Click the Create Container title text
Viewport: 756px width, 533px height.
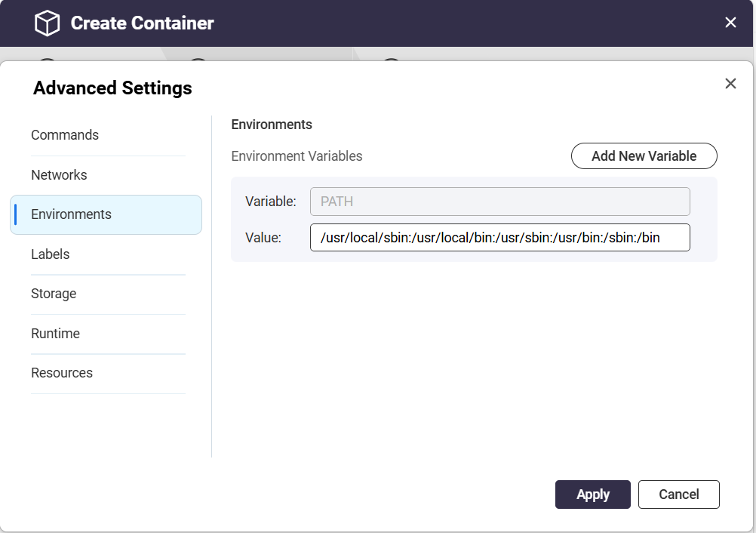pyautogui.click(x=143, y=23)
